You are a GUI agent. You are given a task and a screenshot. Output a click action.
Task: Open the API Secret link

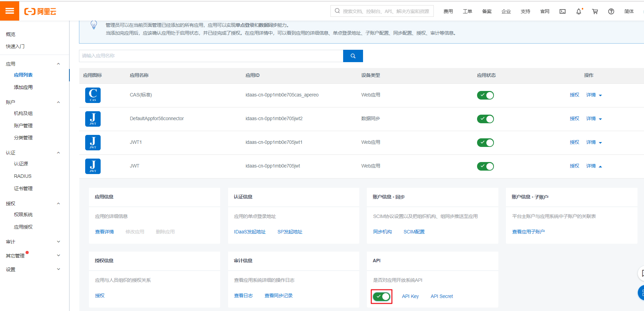point(442,296)
